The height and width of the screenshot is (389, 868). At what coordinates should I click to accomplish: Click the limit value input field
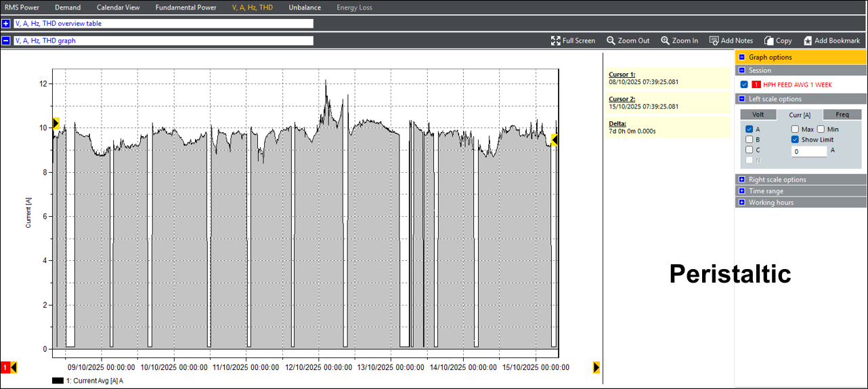pos(809,152)
